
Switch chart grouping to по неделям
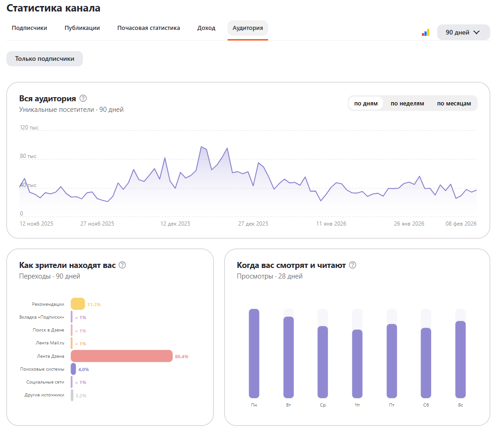point(407,104)
